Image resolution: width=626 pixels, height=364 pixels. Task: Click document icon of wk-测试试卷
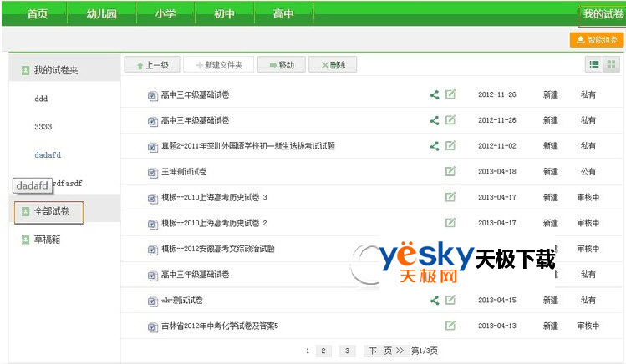coord(152,301)
